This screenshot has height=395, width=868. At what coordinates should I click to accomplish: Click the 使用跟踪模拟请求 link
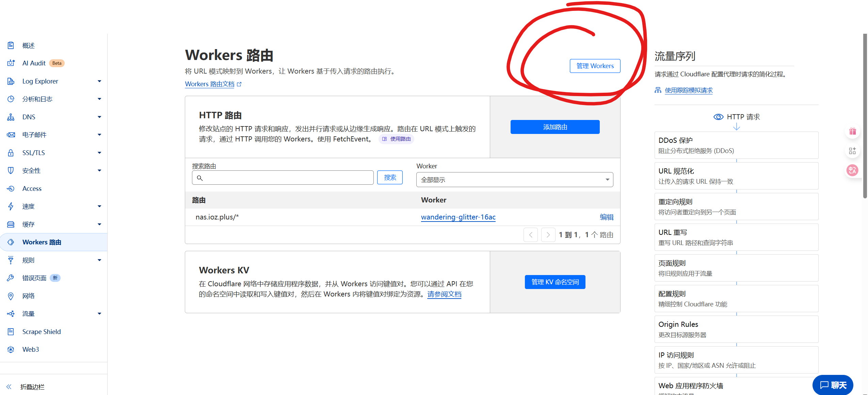(x=689, y=90)
